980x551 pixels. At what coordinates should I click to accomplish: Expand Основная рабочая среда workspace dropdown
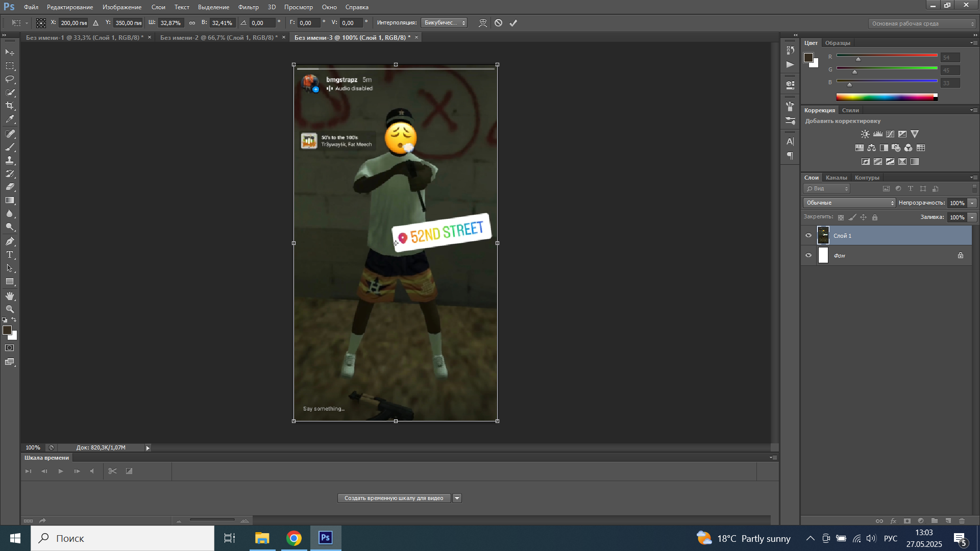click(x=922, y=23)
